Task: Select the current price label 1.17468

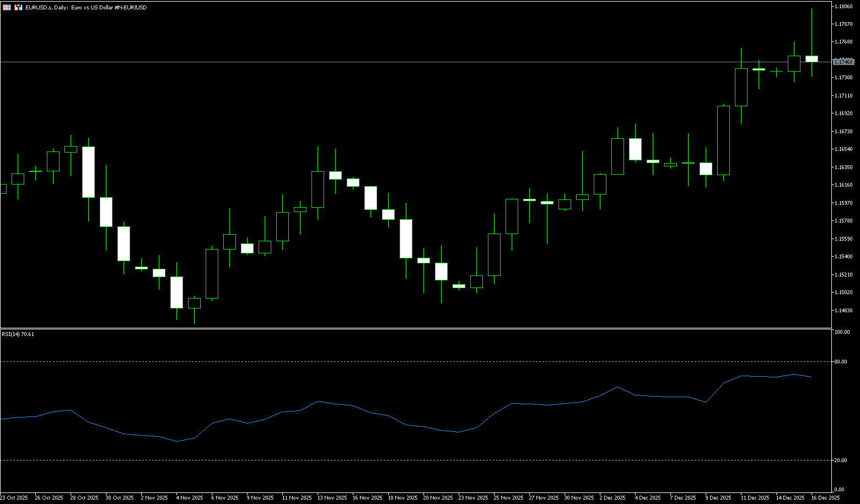Action: tap(843, 62)
